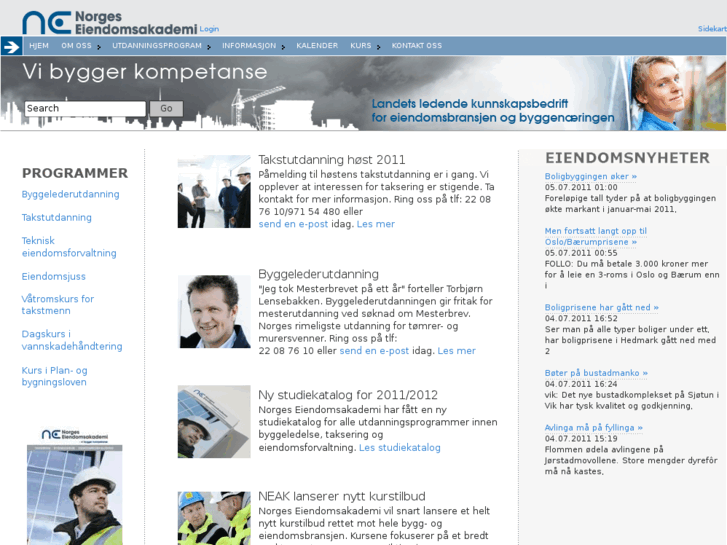This screenshot has height=545, width=727.
Task: Click the Les studiekatalog link
Action: coord(400,448)
